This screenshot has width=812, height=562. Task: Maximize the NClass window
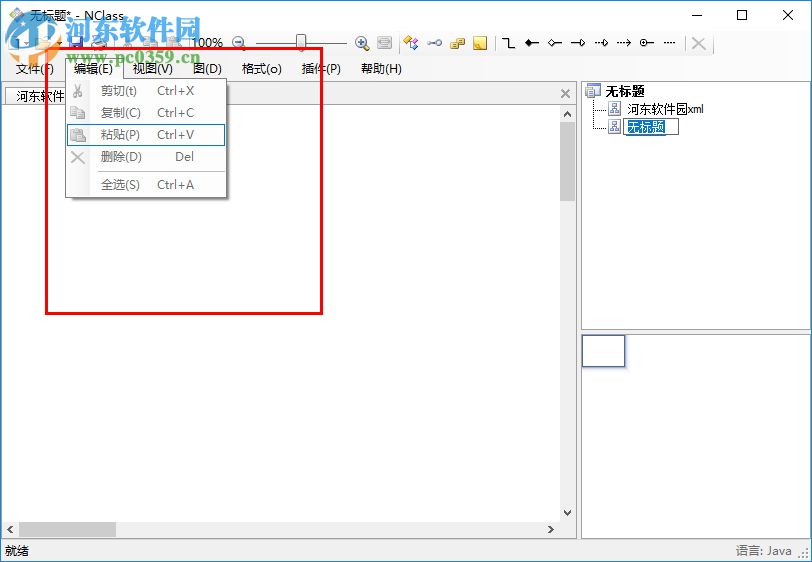point(742,15)
